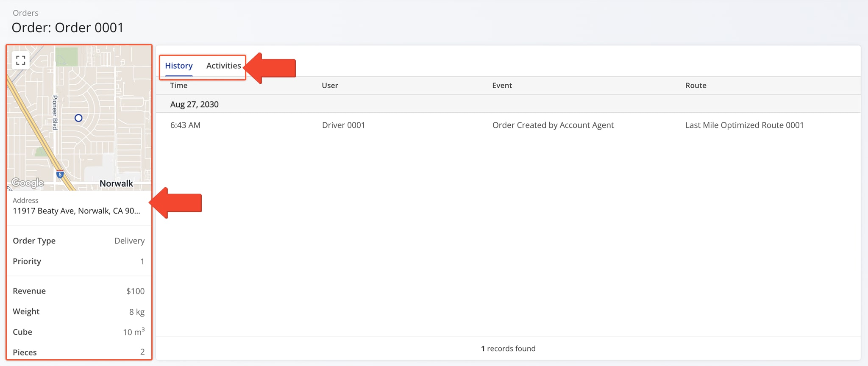Screen dimensions: 868x366
Task: Click the Priority value 1
Action: 142,262
